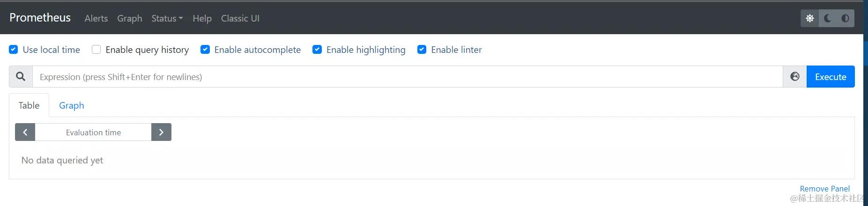Click the Remove Panel link
Viewport: 868px width, 206px height.
(824, 189)
